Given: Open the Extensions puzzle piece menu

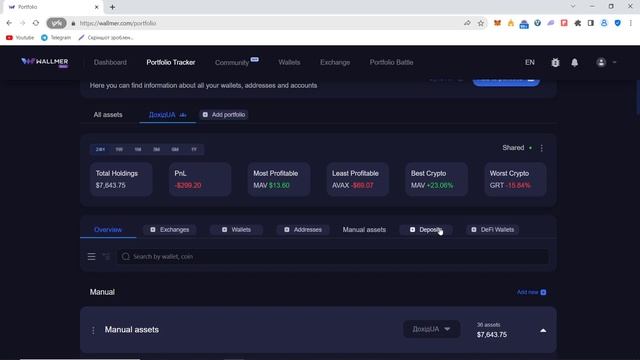Looking at the screenshot, I should pyautogui.click(x=578, y=23).
